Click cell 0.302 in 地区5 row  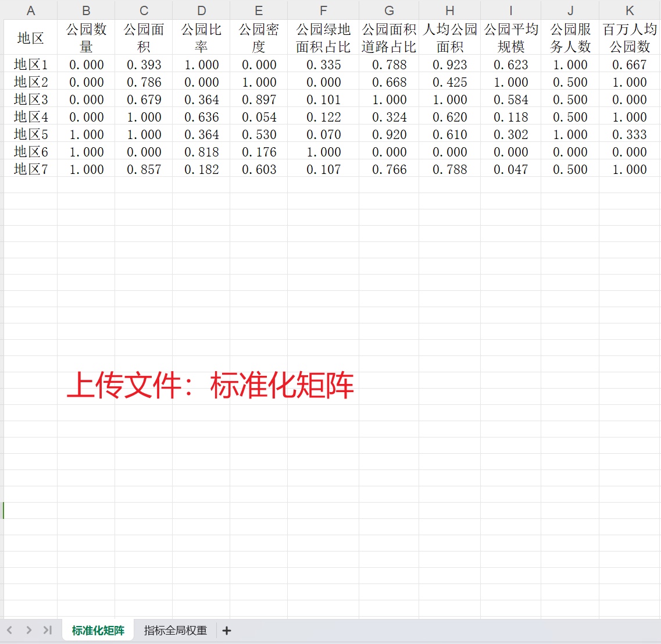pyautogui.click(x=511, y=134)
